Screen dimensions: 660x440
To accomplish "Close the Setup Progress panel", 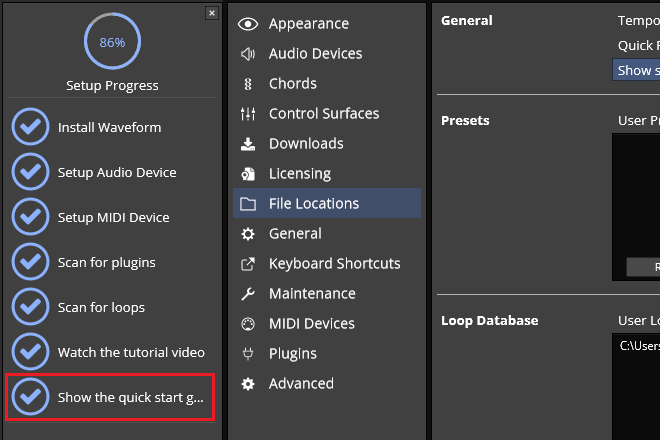I will tap(211, 13).
